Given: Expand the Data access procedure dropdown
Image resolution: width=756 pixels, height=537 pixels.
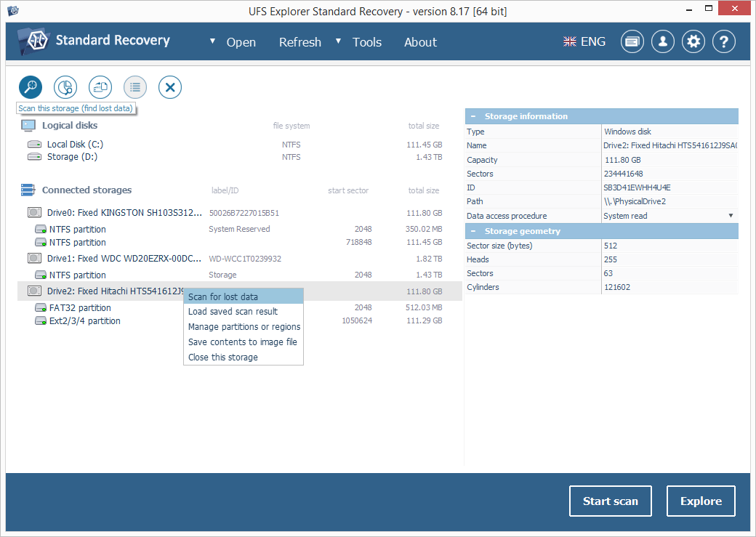Looking at the screenshot, I should point(731,216).
